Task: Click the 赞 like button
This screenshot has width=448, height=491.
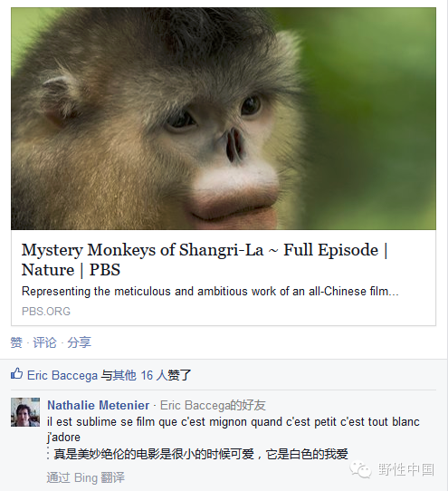Action: tap(16, 342)
